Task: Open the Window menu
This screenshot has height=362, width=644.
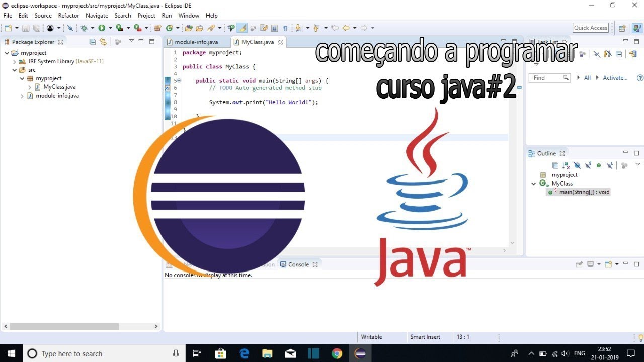Action: point(189,16)
